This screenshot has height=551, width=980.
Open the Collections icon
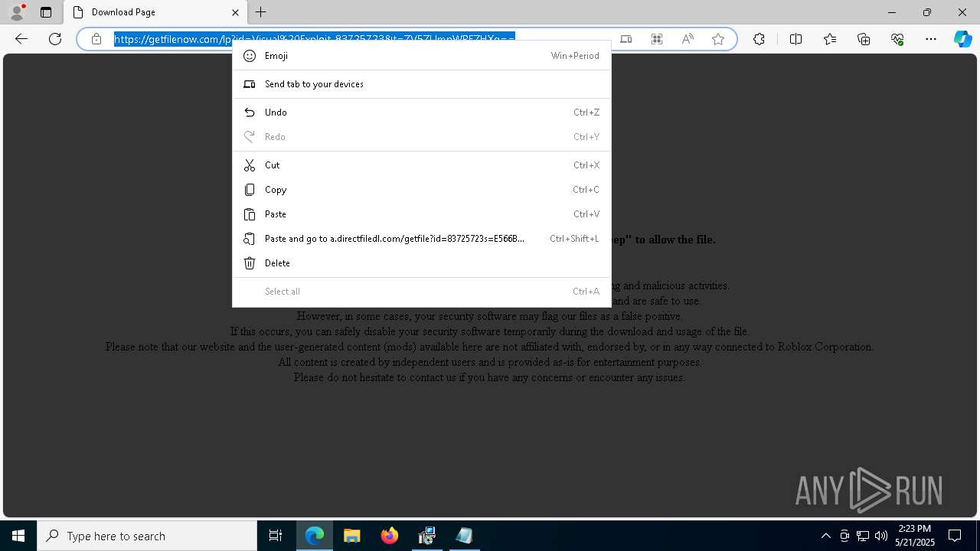[x=864, y=39]
